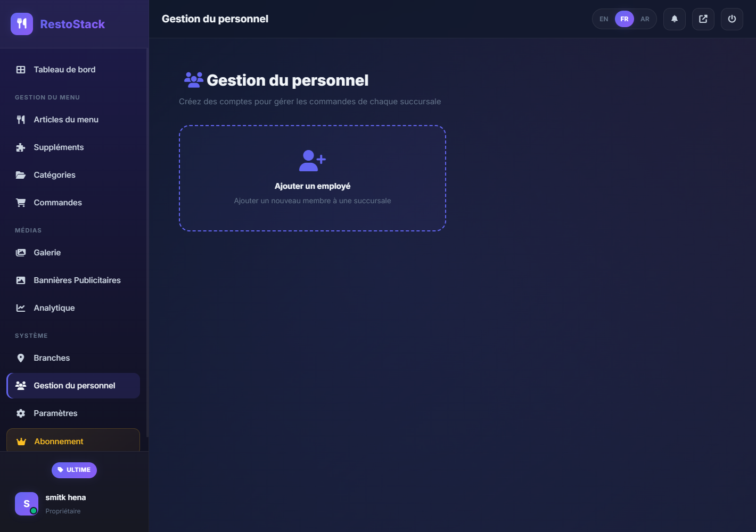Click the Suppléments puzzle piece icon
The image size is (756, 532).
[x=21, y=147]
